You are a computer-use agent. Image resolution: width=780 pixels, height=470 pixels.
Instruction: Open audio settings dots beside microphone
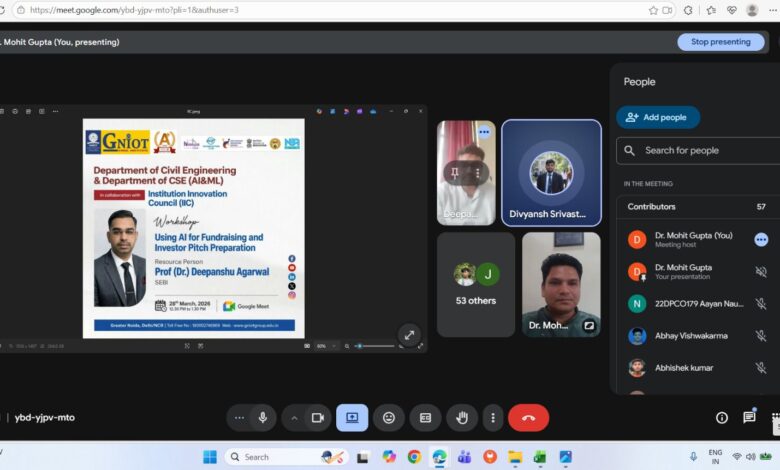239,417
